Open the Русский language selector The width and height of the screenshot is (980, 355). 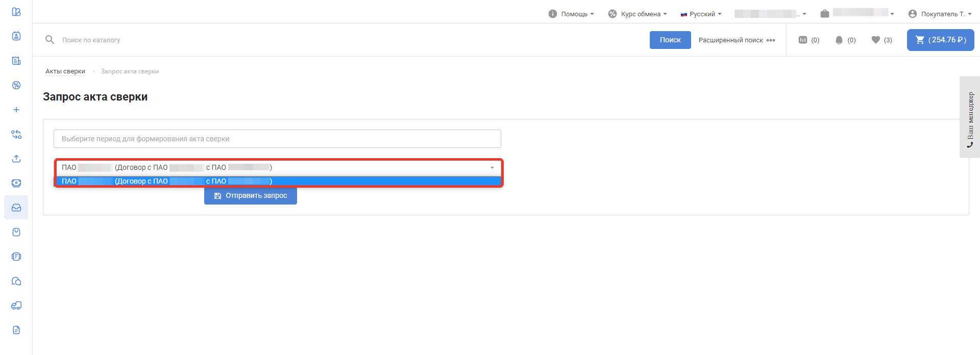[701, 14]
